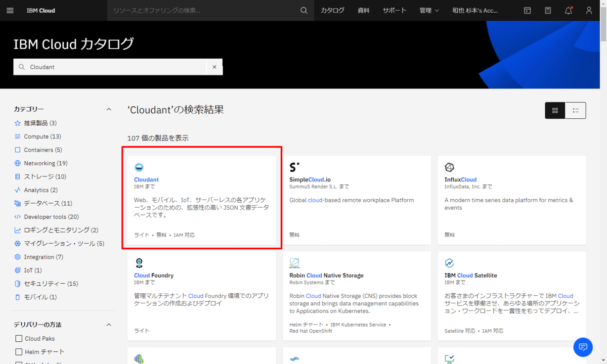Open the hamburger navigation menu

coord(10,10)
